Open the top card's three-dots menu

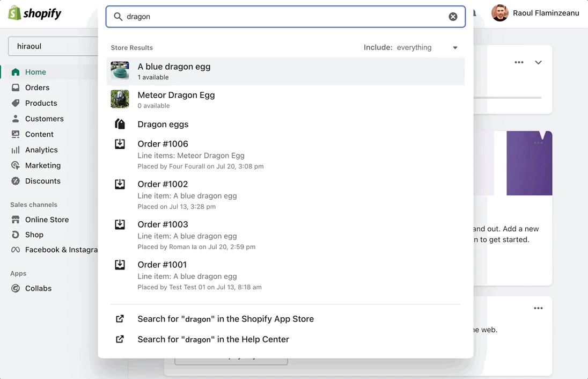click(x=519, y=62)
